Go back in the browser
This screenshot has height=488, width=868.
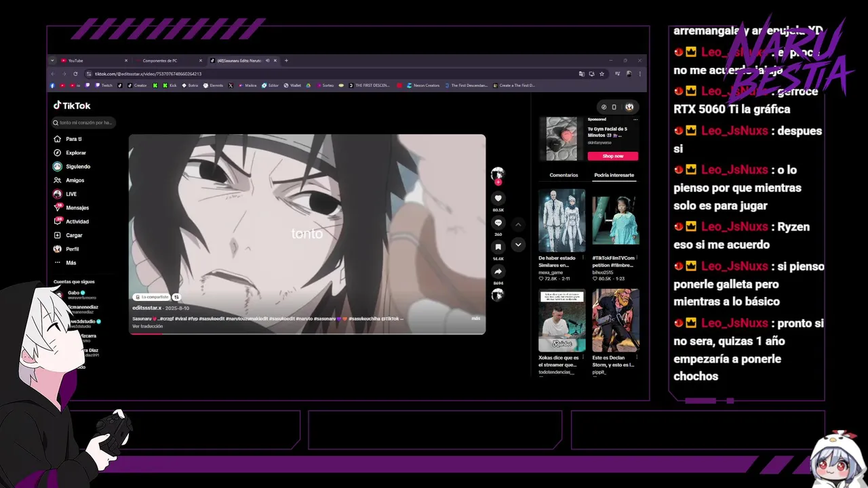tap(54, 73)
